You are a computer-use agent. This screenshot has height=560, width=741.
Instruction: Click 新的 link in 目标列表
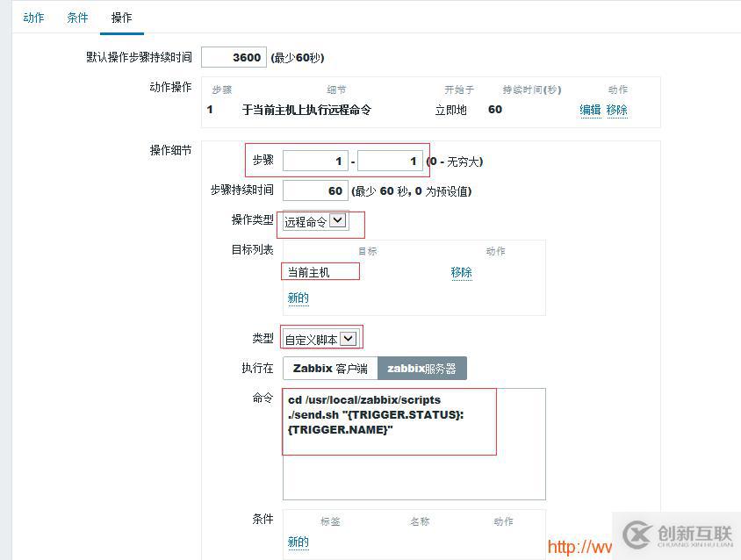point(299,298)
